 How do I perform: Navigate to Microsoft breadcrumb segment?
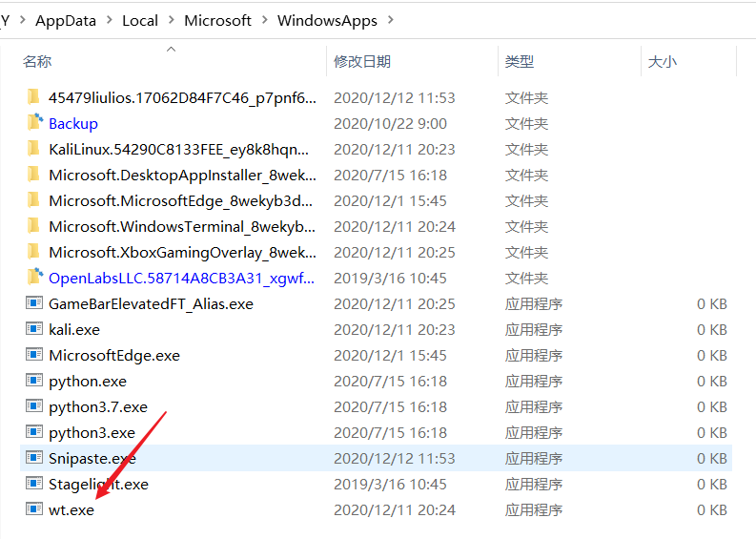[x=217, y=21]
